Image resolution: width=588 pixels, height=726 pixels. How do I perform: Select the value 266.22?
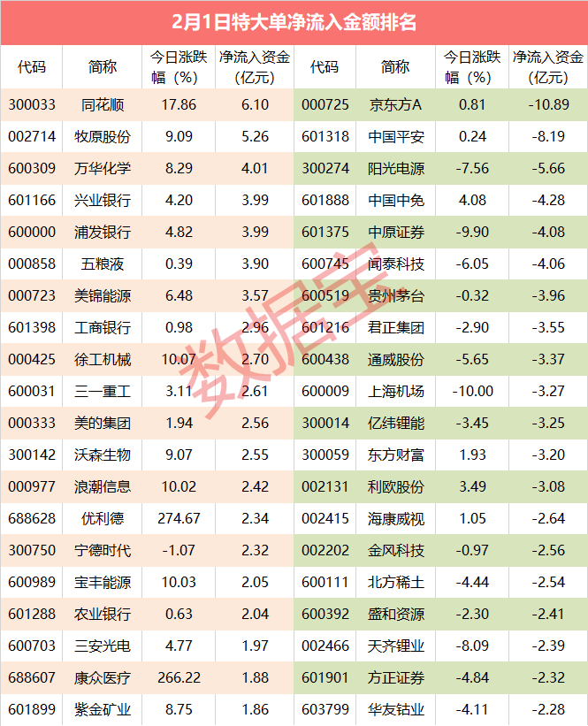coord(179,678)
